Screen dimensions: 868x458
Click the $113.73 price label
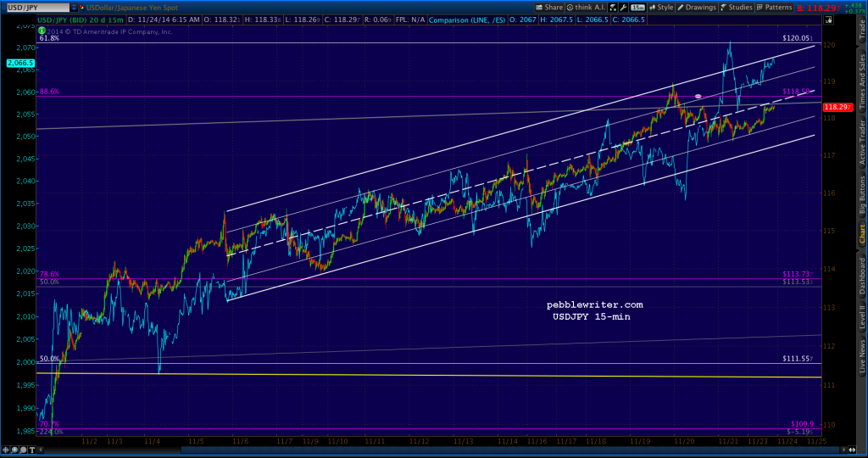[x=798, y=274]
